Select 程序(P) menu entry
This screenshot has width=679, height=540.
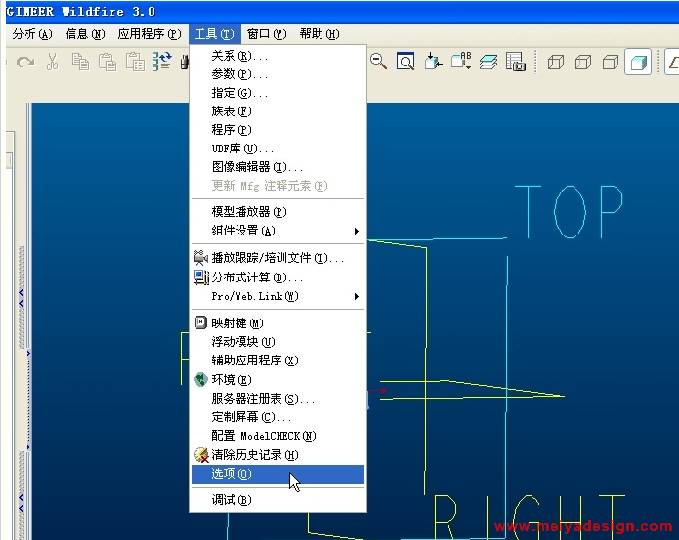pos(278,129)
